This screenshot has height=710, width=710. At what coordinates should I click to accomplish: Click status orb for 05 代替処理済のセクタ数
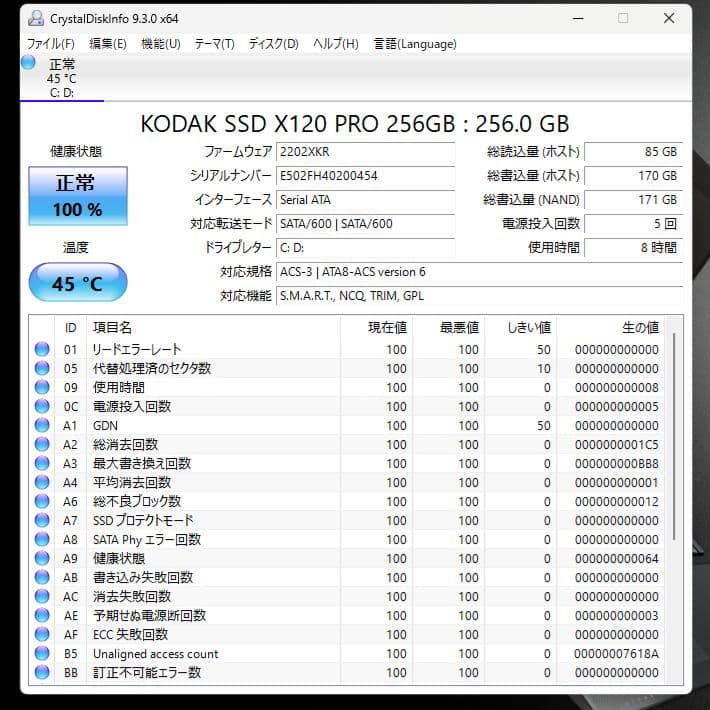[42, 368]
